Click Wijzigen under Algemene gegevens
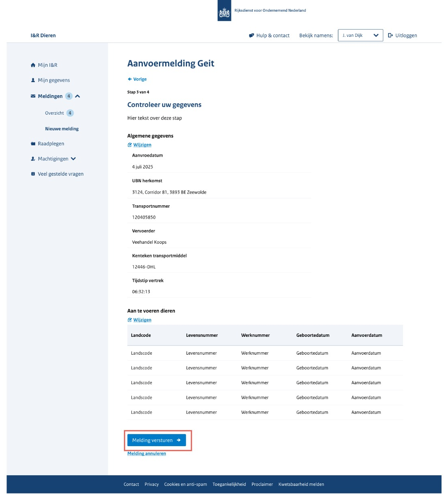Screen dimensions: 448x500 pos(142,145)
